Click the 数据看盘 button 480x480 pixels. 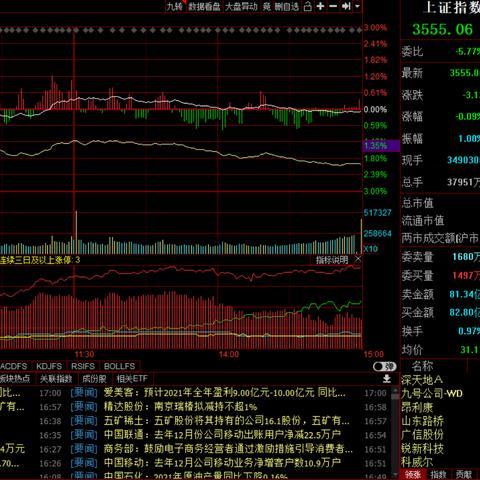tap(204, 6)
